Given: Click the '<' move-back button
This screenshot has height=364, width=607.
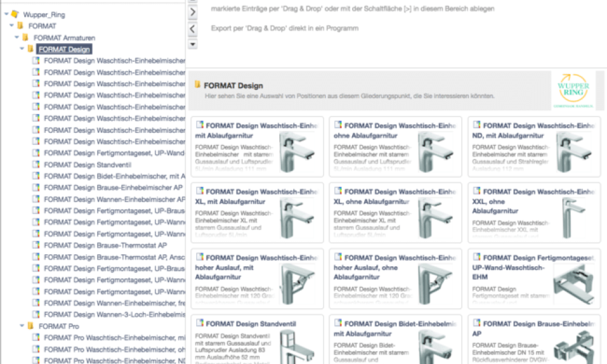Looking at the screenshot, I should pos(192,29).
